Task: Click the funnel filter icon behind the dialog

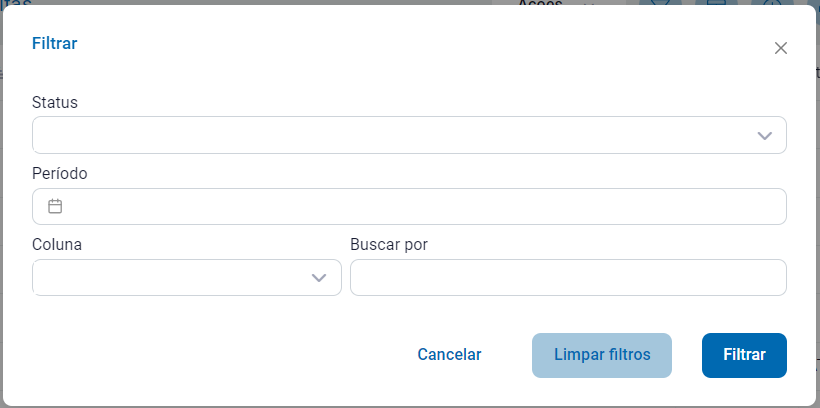Action: 660,4
